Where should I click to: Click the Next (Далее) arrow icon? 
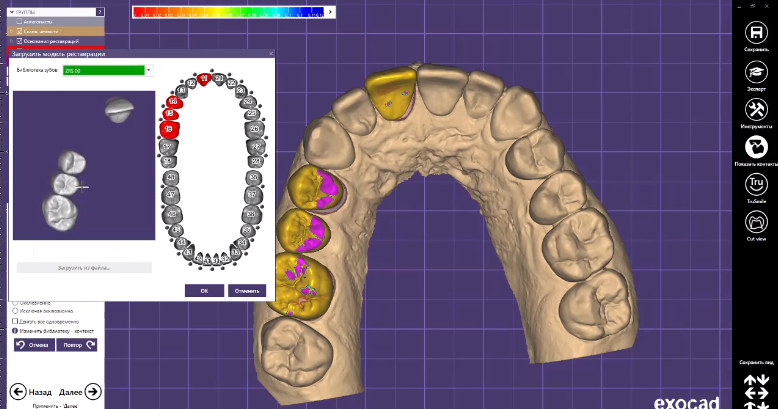pos(93,391)
